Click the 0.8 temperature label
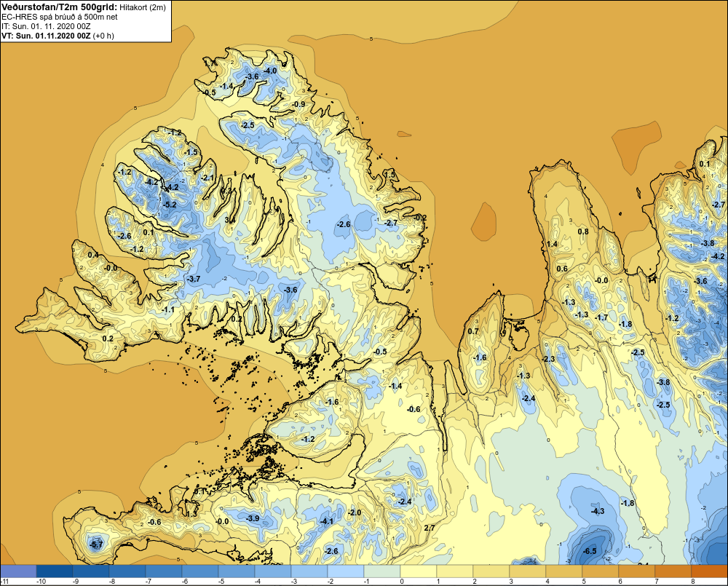 (582, 231)
